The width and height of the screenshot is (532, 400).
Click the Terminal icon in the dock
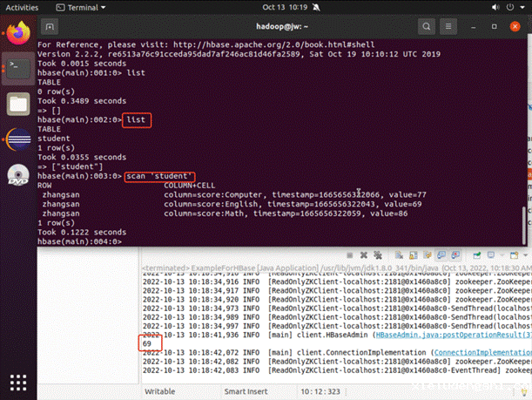(17, 67)
